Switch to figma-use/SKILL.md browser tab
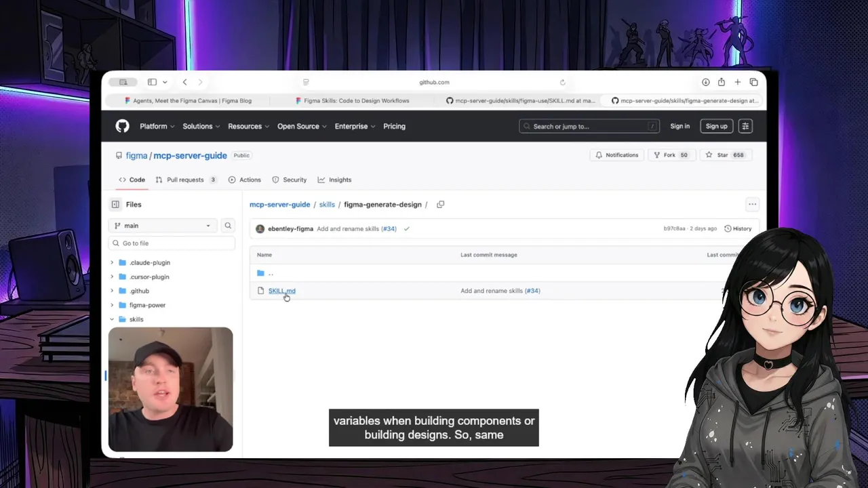868x488 pixels. (x=520, y=100)
